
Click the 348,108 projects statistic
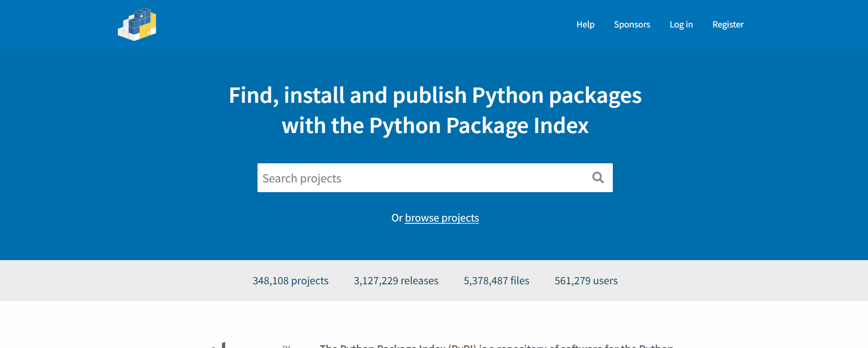point(291,281)
